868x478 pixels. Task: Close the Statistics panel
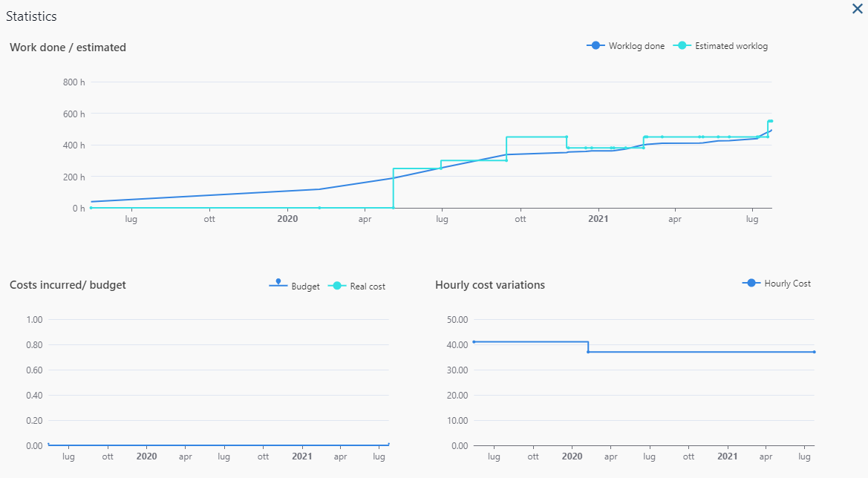(857, 10)
